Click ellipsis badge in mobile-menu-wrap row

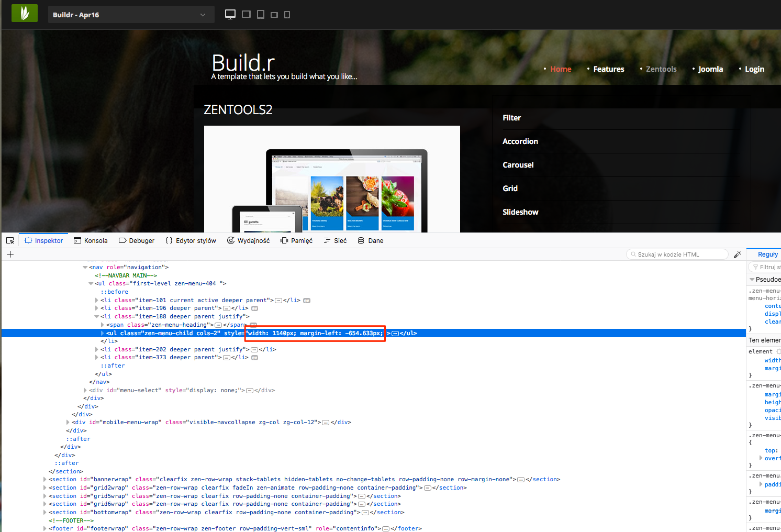(x=326, y=423)
